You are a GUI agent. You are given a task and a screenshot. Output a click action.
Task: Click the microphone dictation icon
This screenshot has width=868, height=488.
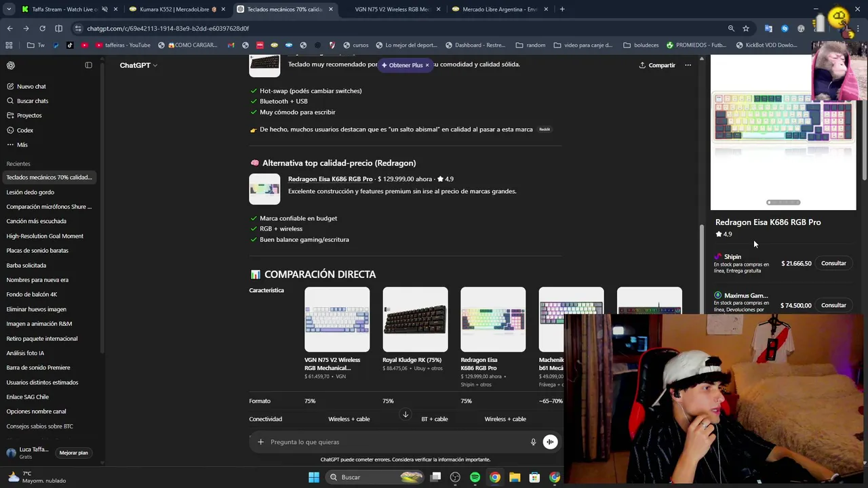click(x=533, y=442)
